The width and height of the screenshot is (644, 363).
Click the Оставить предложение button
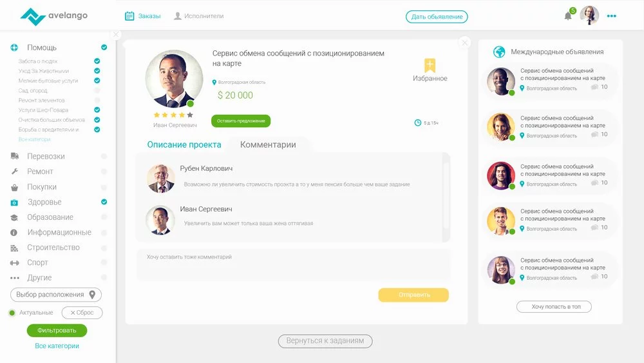pos(241,121)
